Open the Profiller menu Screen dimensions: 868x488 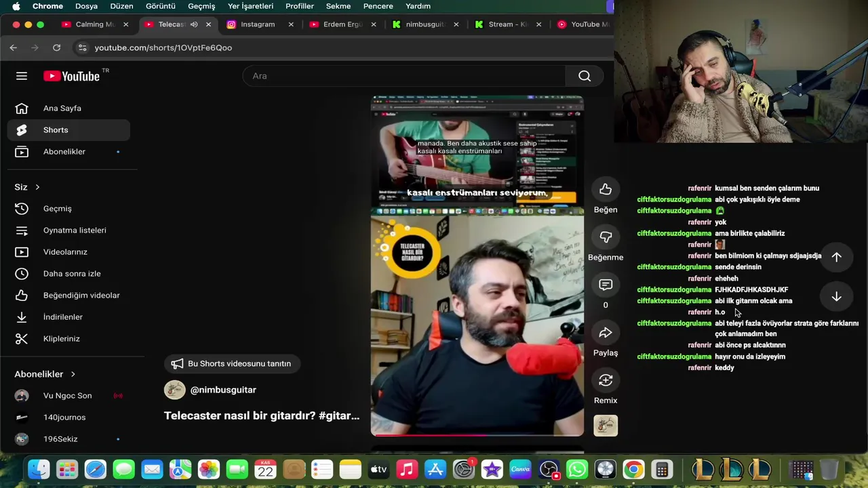pyautogui.click(x=300, y=6)
